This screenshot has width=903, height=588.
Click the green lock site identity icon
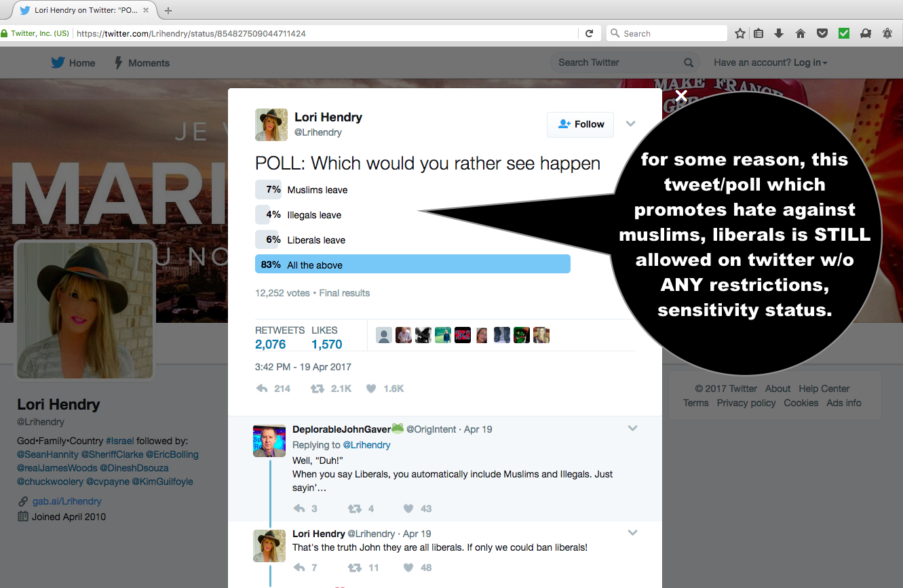(4, 33)
